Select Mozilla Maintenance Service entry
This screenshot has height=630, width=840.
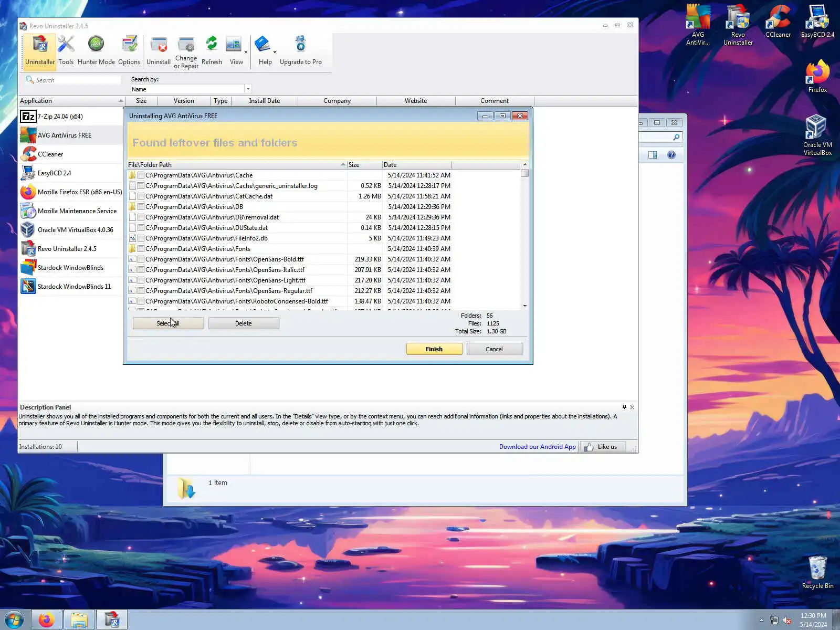pyautogui.click(x=70, y=211)
